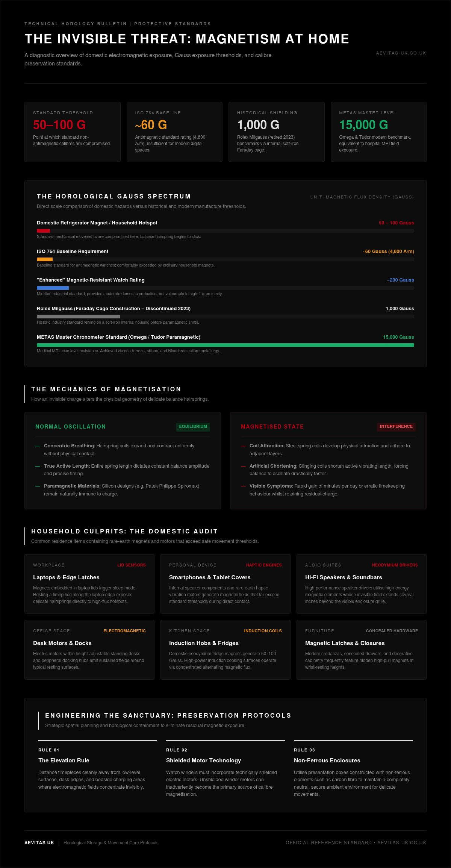Click the green EQUILIBRIUM badge
This screenshot has height=868, width=451.
coord(193,427)
